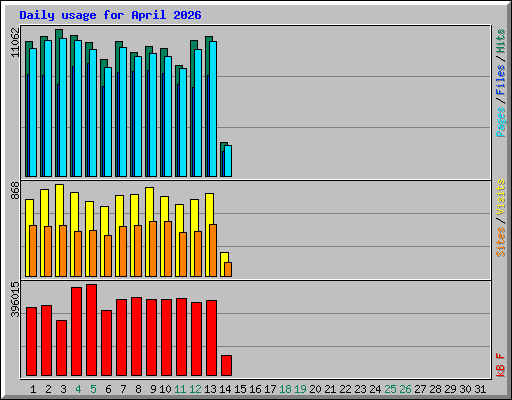
Task: Click day 6 on the x-axis
Action: [108, 389]
